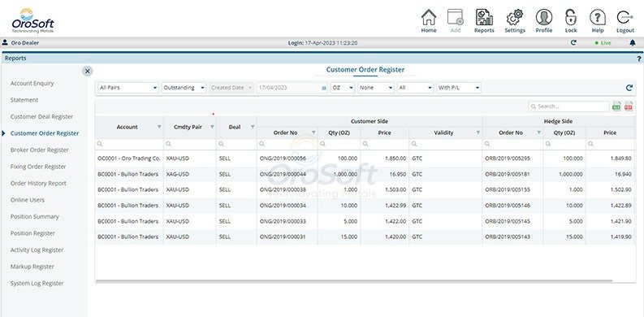Click the horizontal scrollbar below table
This screenshot has width=644, height=317.
click(x=353, y=281)
